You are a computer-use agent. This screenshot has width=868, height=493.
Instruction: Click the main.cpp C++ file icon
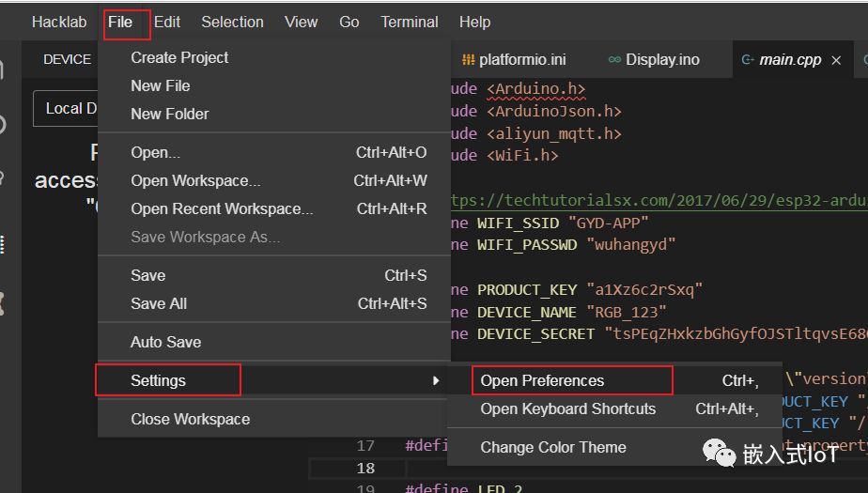coord(748,60)
